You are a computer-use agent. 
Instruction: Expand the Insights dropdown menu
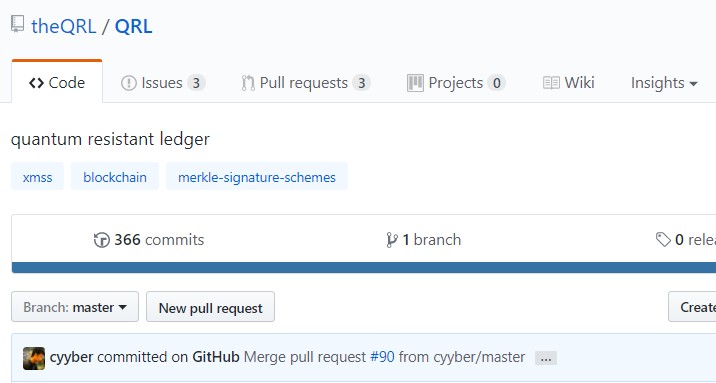(664, 83)
